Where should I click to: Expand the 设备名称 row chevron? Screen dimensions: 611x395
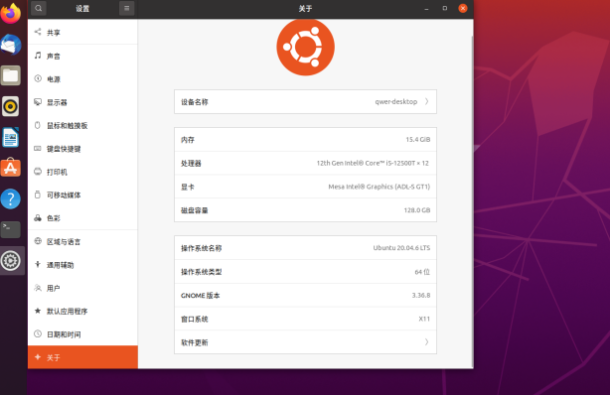(427, 102)
